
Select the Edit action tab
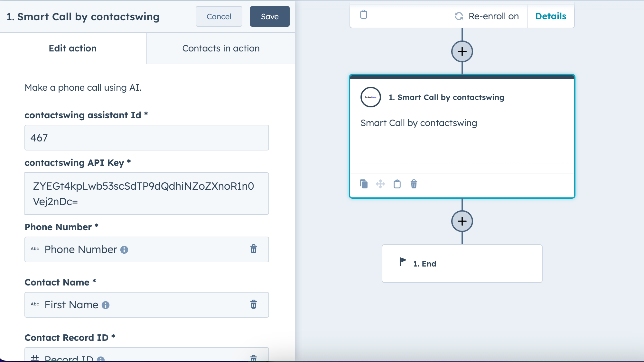[x=73, y=48]
